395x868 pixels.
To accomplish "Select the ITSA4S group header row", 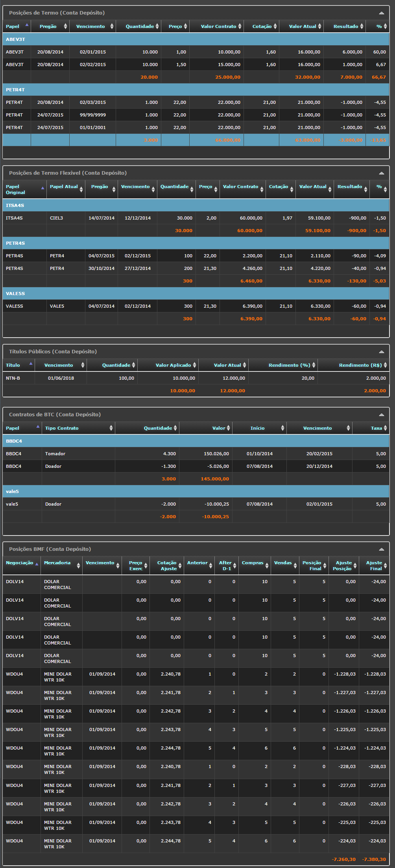I will tap(196, 205).
